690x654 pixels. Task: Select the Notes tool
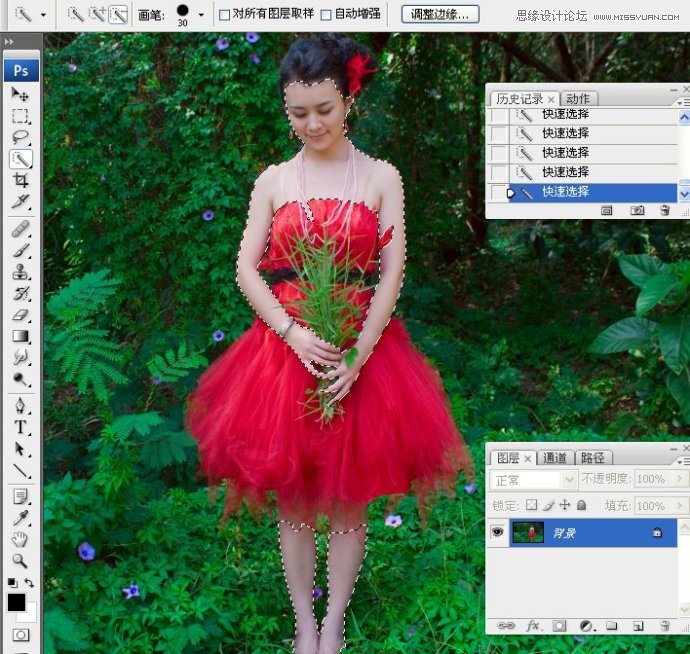click(x=20, y=496)
